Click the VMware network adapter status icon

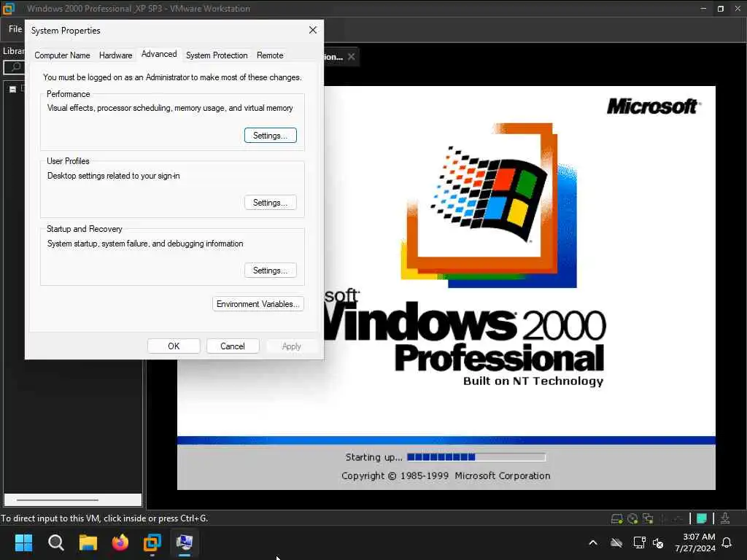[648, 518]
